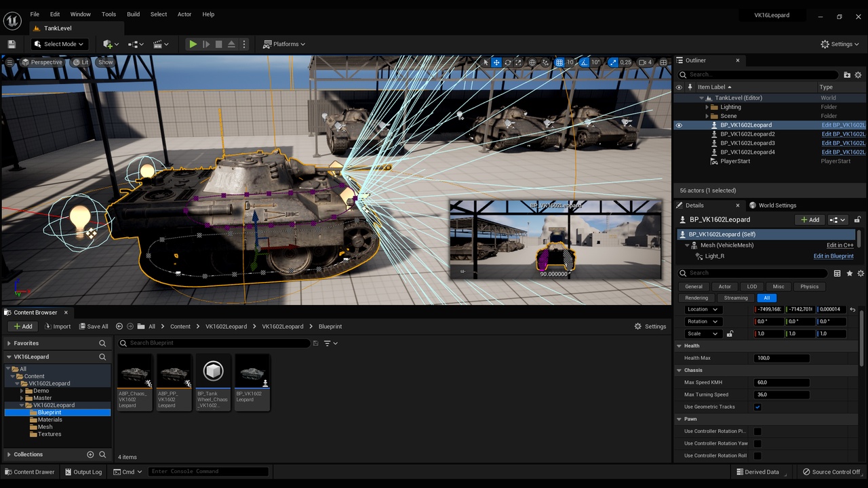This screenshot has width=868, height=488.
Task: Toggle the Use Geometric Tracks checkbox
Action: pos(757,407)
